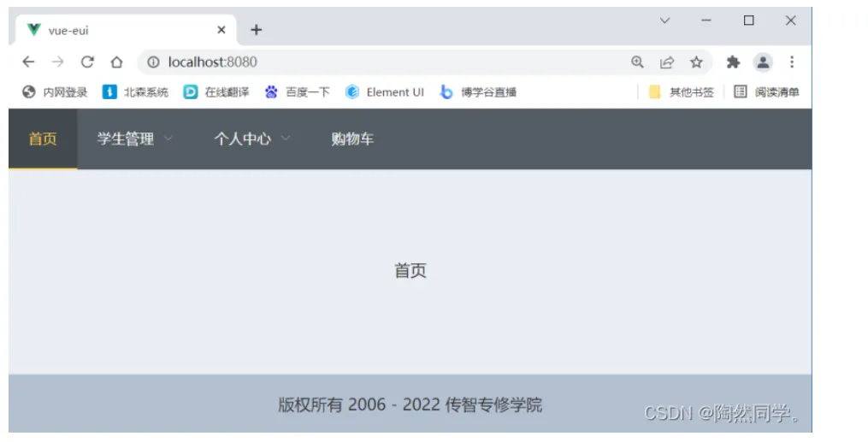This screenshot has height=442, width=868.
Task: Open Chrome three-dot menu
Action: coord(792,62)
